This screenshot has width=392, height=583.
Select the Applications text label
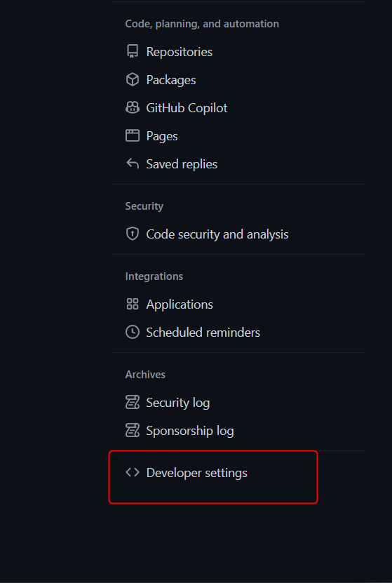[x=180, y=304]
